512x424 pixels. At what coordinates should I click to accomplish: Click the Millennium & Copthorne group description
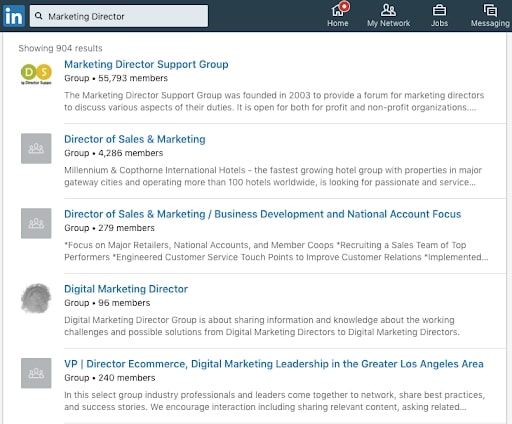click(273, 176)
